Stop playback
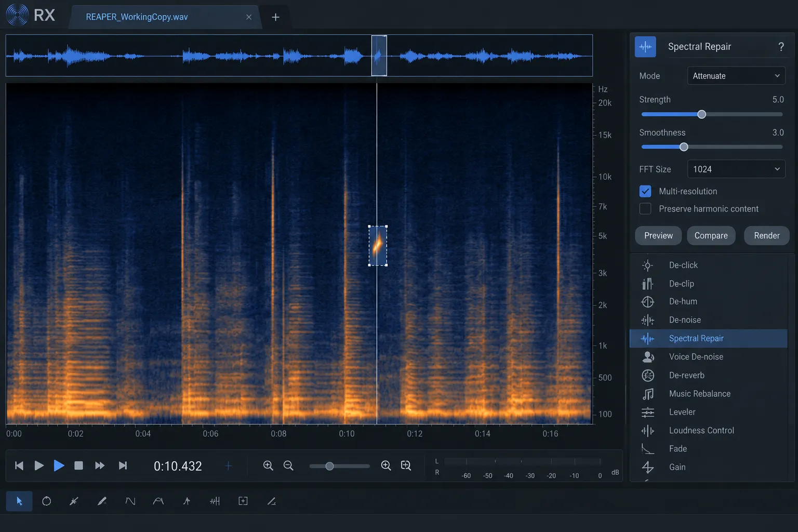 [x=78, y=465]
